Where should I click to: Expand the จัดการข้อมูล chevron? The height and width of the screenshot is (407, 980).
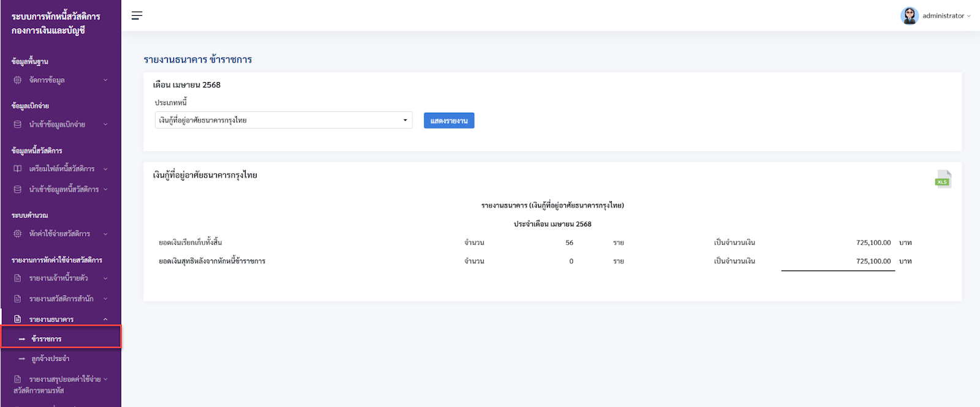pyautogui.click(x=105, y=80)
